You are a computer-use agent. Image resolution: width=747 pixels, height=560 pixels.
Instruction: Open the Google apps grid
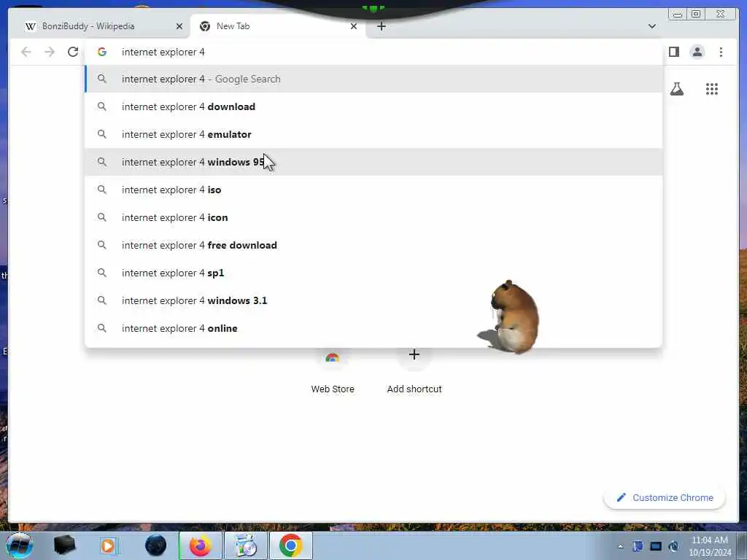pos(712,89)
